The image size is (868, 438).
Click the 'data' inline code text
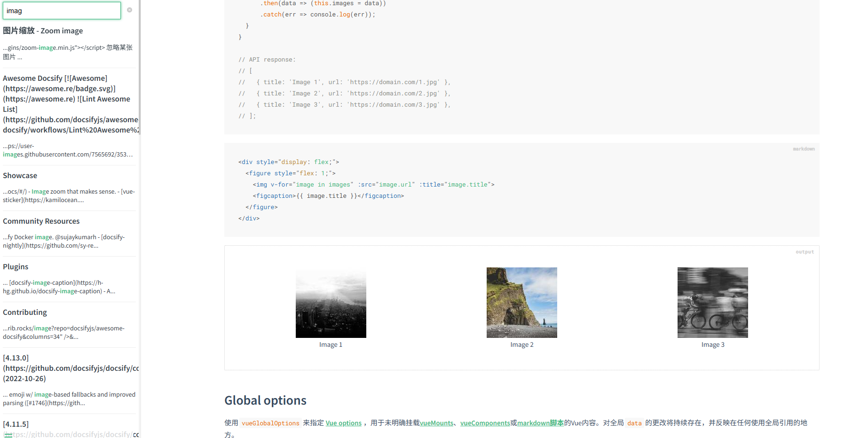tap(634, 423)
